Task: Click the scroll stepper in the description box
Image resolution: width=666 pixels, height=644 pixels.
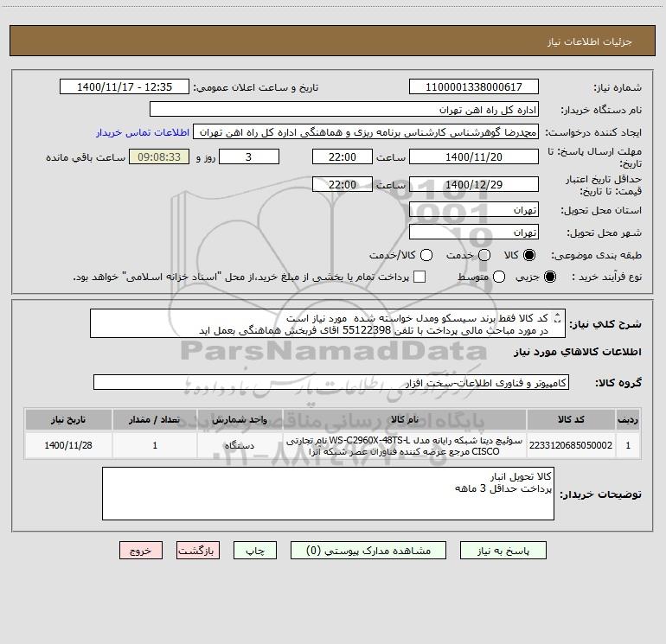Action: [x=557, y=317]
